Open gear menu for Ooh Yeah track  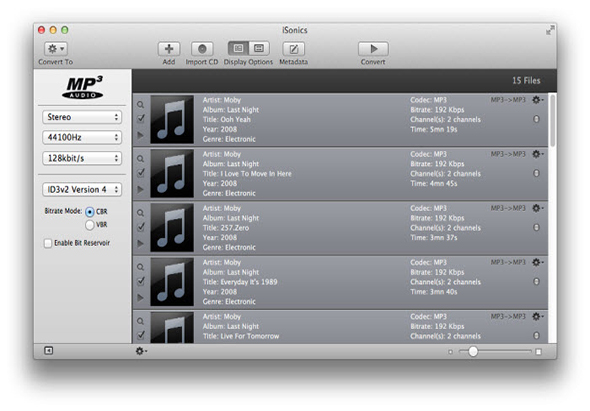[537, 100]
